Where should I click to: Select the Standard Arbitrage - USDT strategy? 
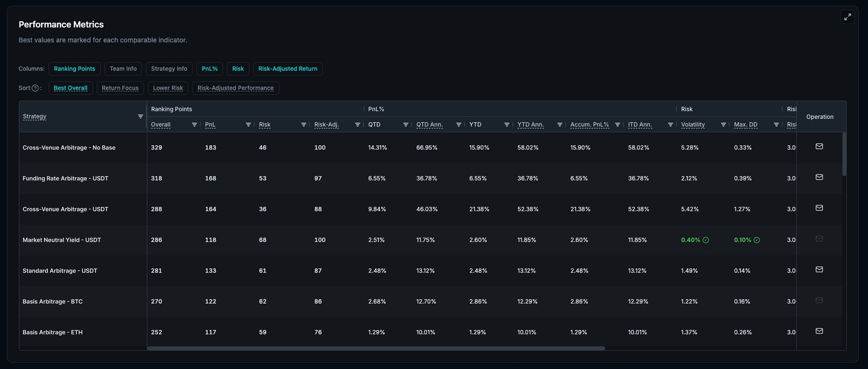[60, 270]
